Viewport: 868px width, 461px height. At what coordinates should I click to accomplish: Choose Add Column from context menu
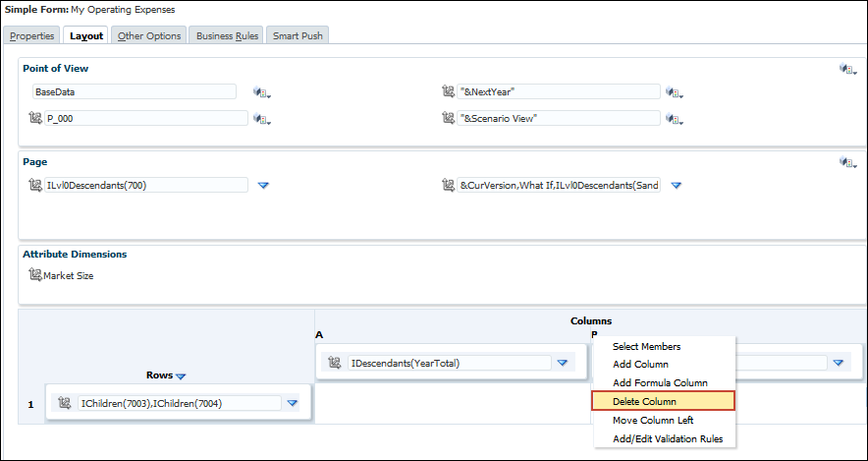pyautogui.click(x=640, y=364)
